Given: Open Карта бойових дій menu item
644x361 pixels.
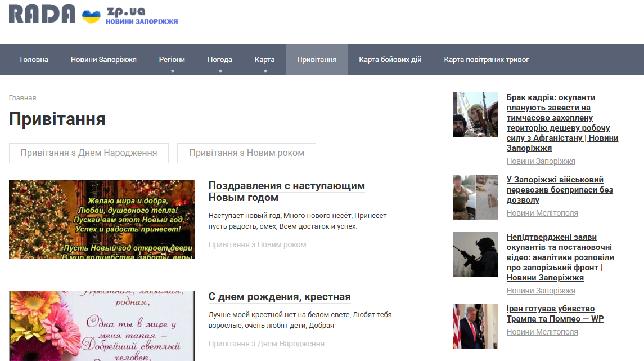Looking at the screenshot, I should pos(390,60).
